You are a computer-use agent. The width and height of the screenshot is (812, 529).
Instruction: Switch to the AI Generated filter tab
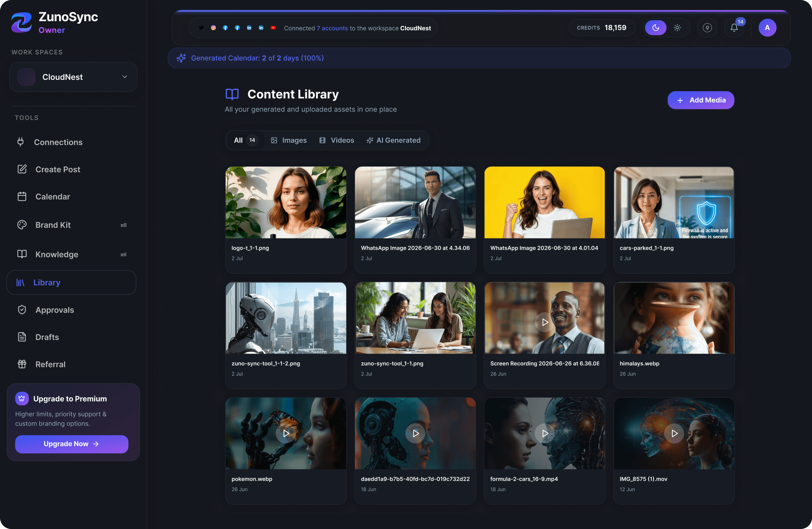(393, 140)
